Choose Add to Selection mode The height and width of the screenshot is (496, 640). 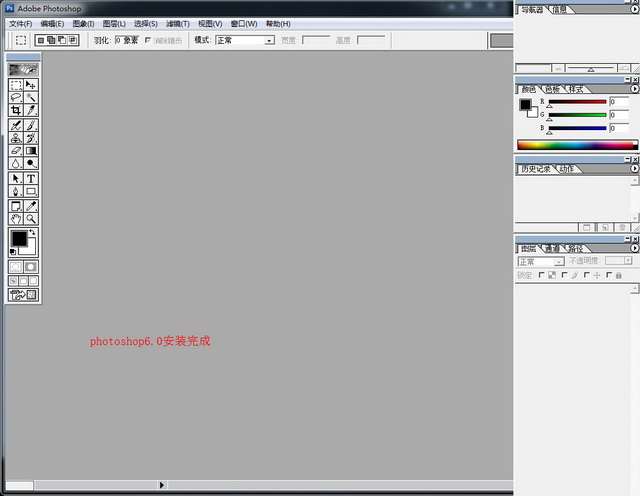click(51, 40)
